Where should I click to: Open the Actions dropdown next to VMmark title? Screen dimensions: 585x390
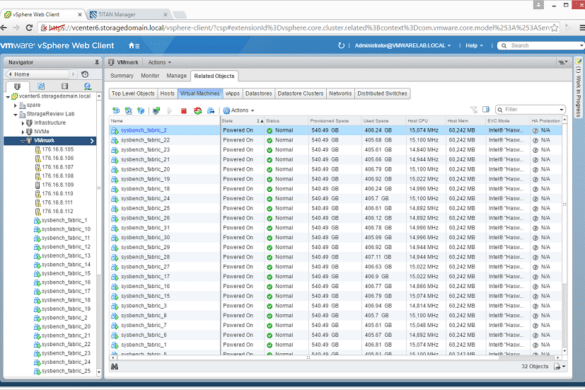click(x=159, y=62)
